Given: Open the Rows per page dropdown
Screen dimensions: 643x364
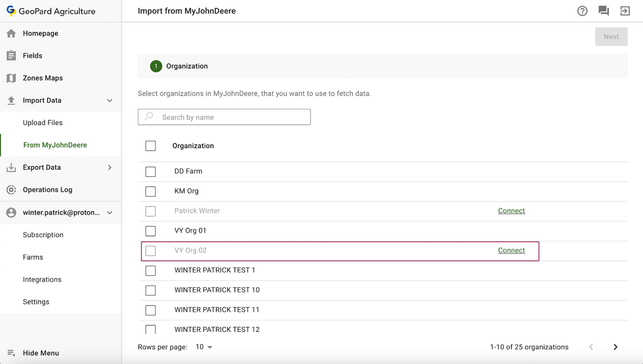Looking at the screenshot, I should pyautogui.click(x=204, y=347).
